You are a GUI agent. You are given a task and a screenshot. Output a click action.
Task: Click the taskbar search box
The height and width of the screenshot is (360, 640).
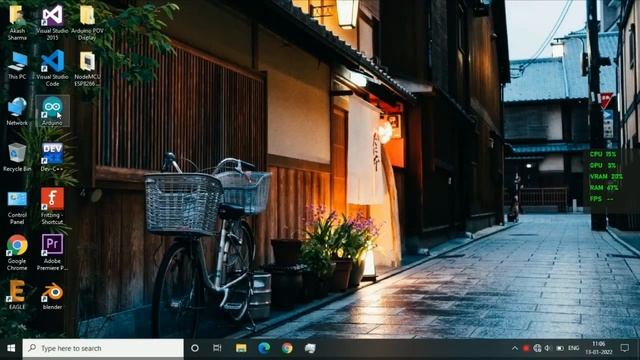click(x=103, y=348)
